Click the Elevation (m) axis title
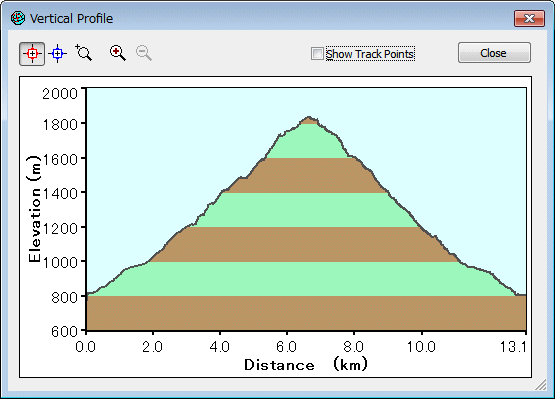Screen dimensions: 555x399 tap(34, 209)
